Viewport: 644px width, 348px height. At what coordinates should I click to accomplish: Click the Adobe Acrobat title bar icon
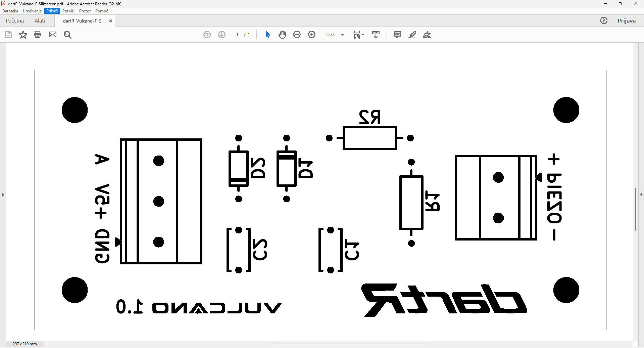click(3, 4)
